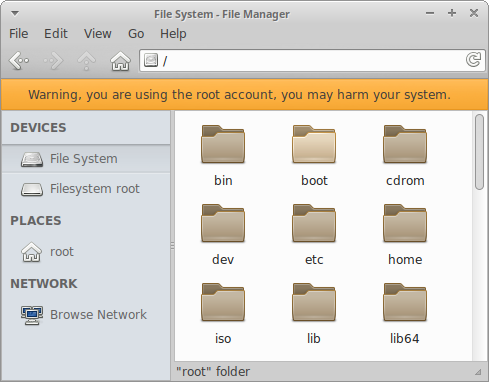Click the dev folder name label
This screenshot has width=489, height=382.
pyautogui.click(x=223, y=260)
